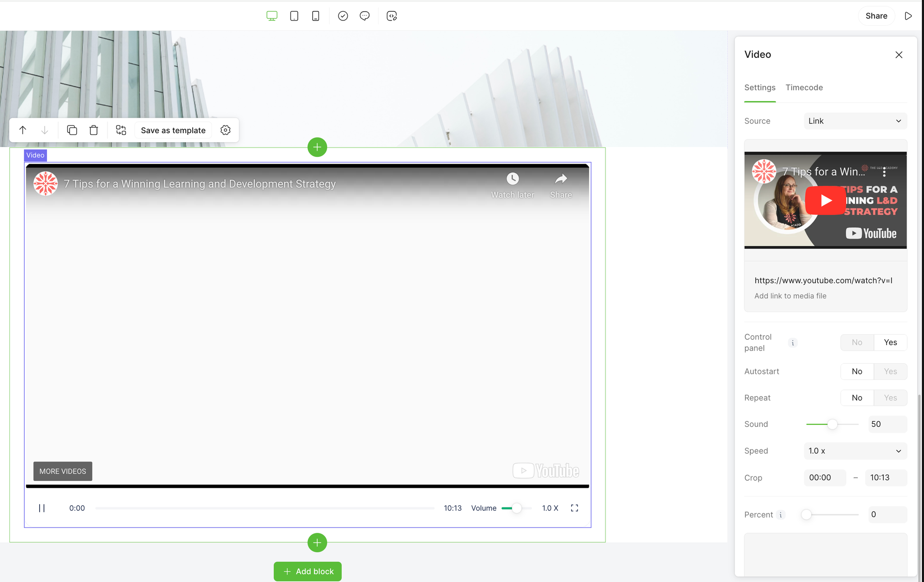Click Crop end time field 10:13

[886, 478]
